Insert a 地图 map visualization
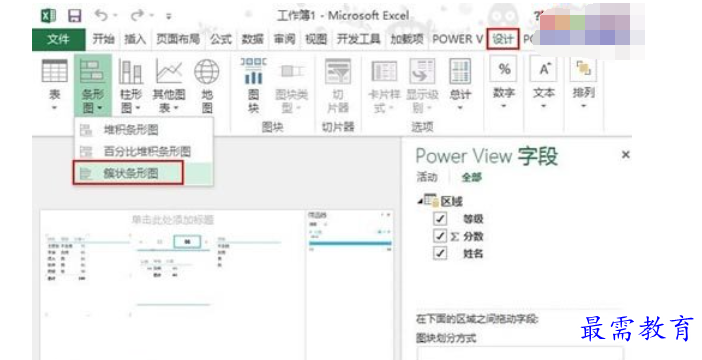This screenshot has height=360, width=702. point(207,85)
